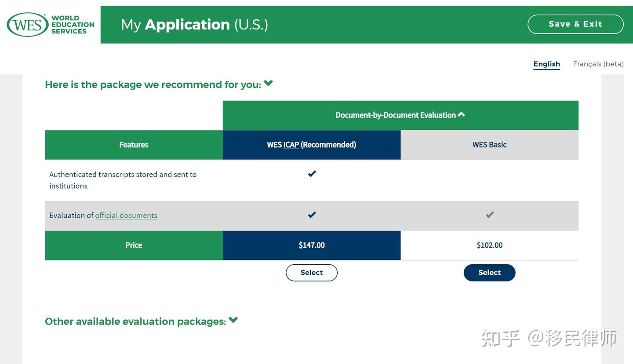Collapse Document-by-Document Evaluation header arrow
Viewport: 633px width, 364px height.
461,114
